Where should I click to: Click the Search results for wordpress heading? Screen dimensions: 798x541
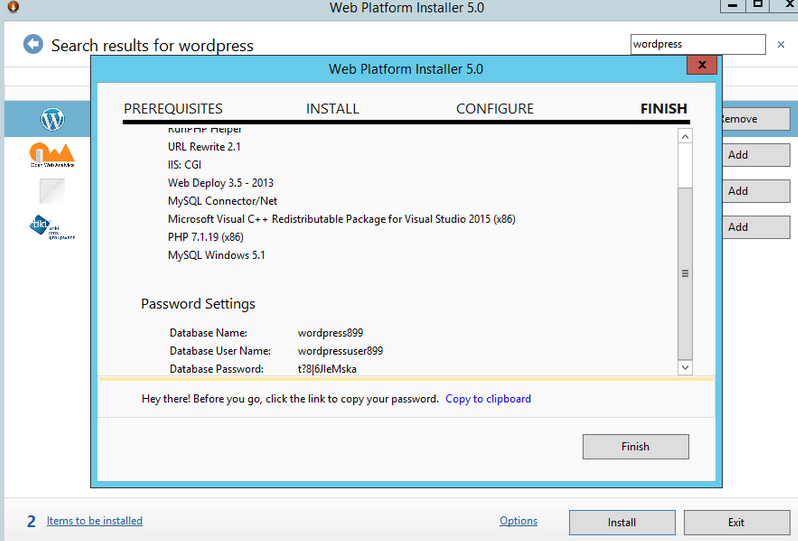(x=152, y=45)
